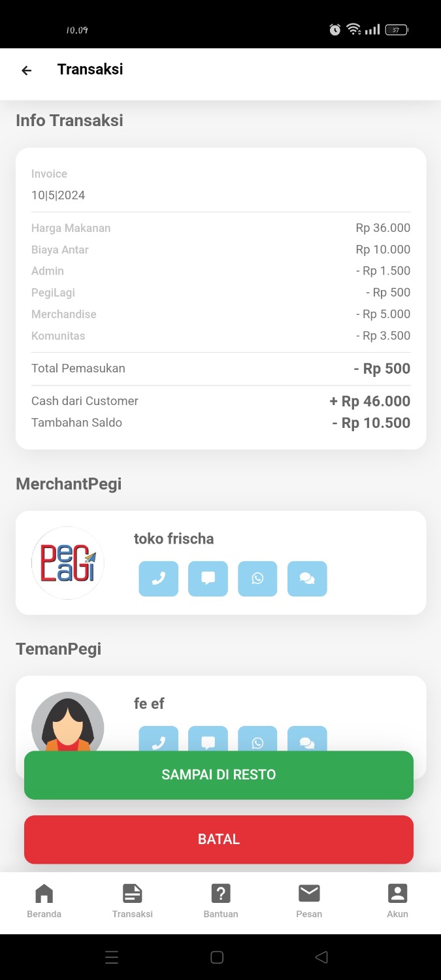Open WhatsApp chat with fe ef

257,740
